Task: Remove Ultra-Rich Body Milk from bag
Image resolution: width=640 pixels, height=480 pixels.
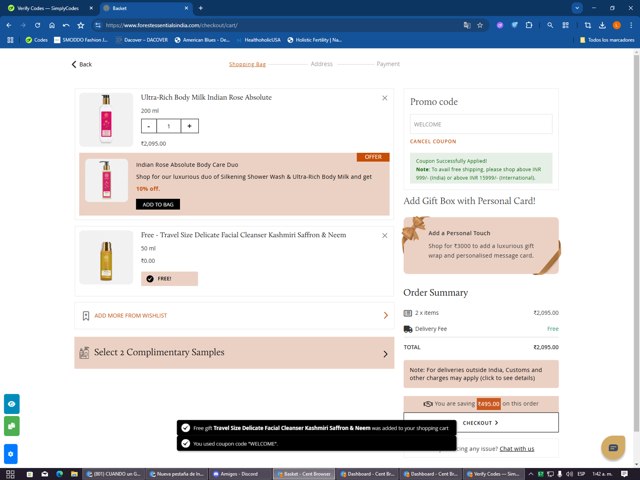Action: [x=384, y=98]
